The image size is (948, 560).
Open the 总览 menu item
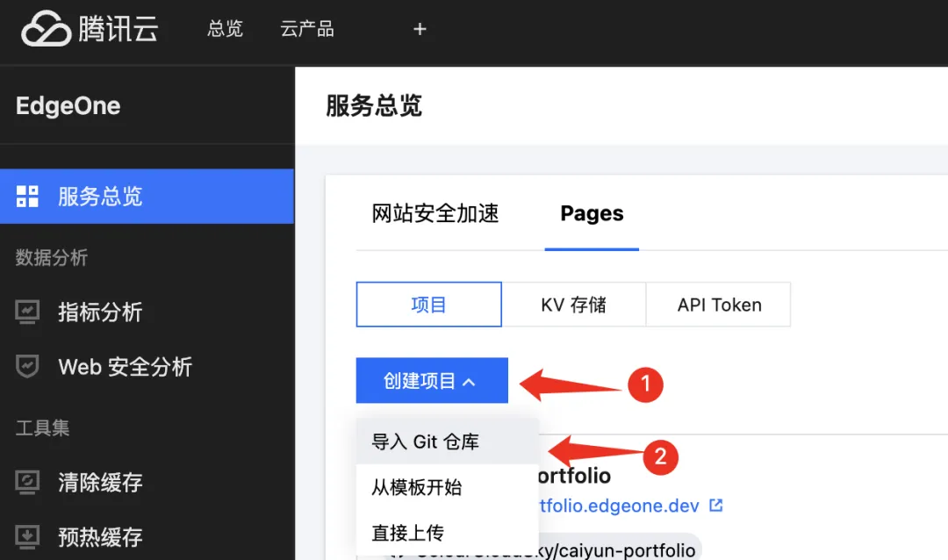(x=225, y=29)
